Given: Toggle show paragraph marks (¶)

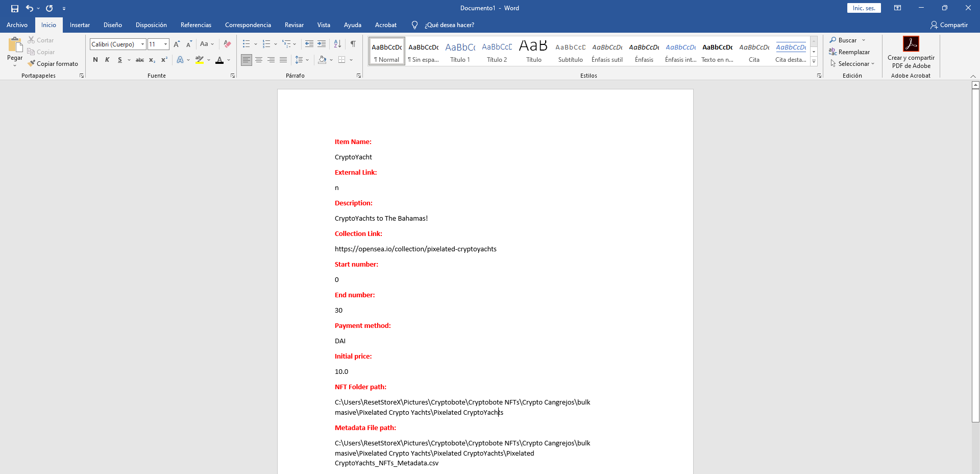Looking at the screenshot, I should [353, 44].
